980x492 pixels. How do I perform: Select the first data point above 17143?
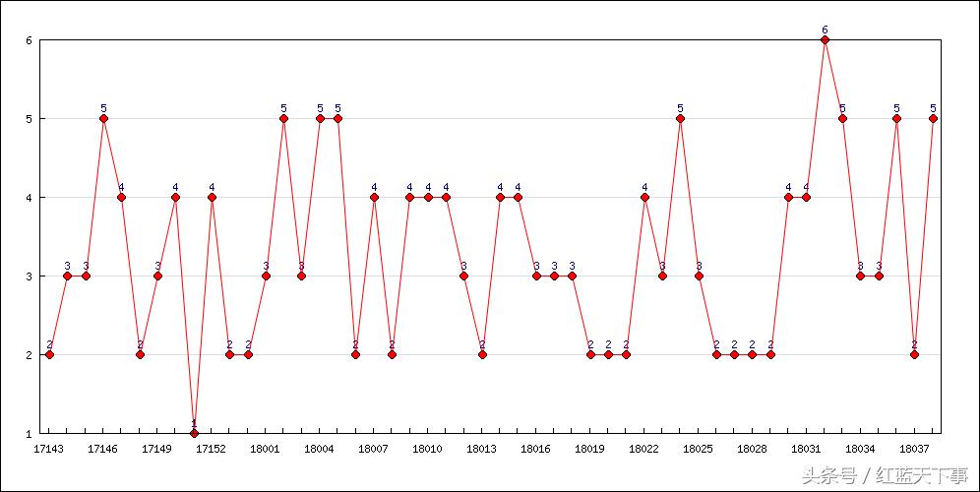[49, 354]
